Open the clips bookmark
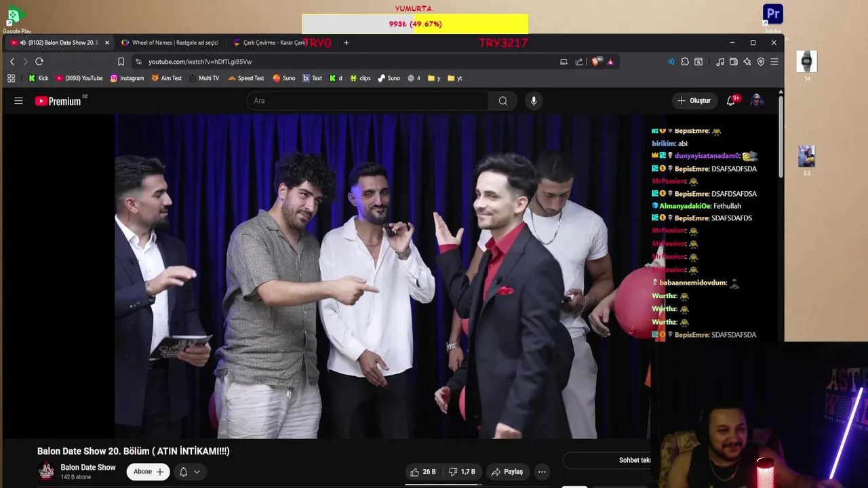 (360, 78)
